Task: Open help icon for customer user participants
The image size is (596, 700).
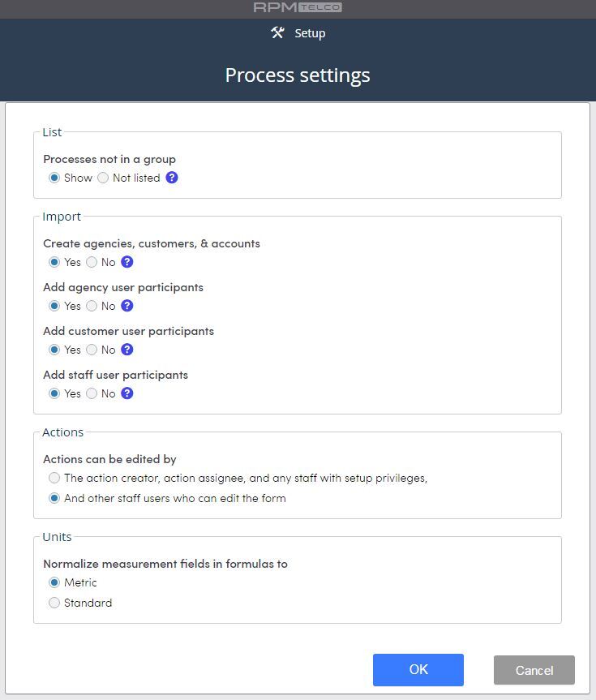Action: pyautogui.click(x=127, y=350)
